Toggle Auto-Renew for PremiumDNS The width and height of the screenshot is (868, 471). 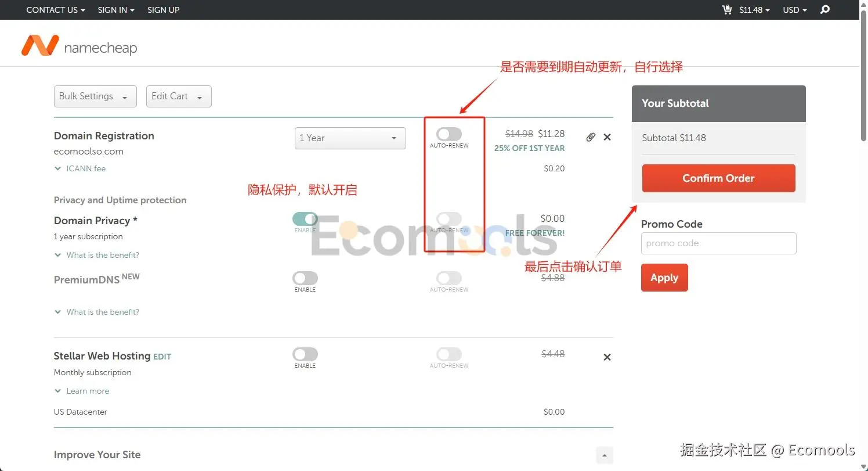pos(449,278)
